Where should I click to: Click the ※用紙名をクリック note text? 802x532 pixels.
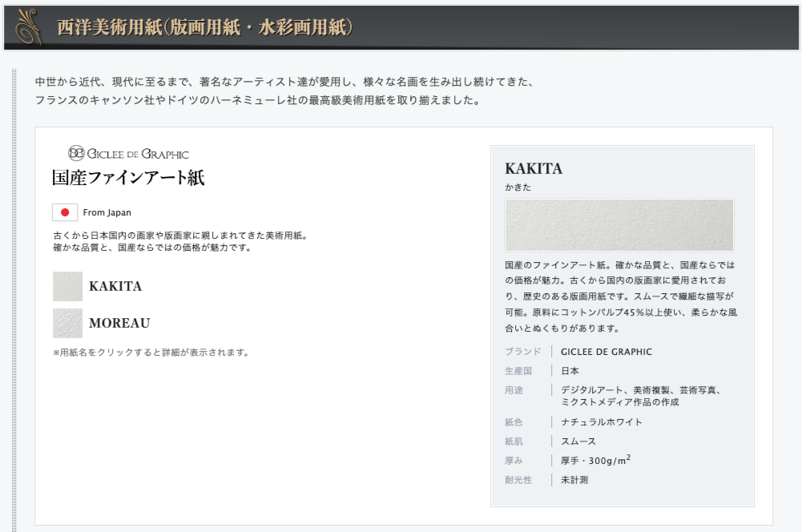(151, 353)
